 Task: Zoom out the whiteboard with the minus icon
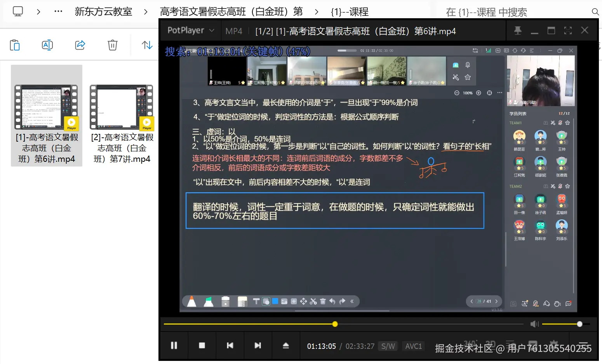tap(457, 93)
